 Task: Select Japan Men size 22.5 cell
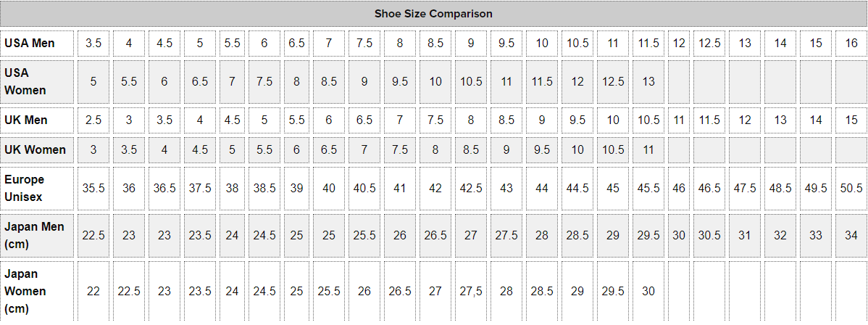93,235
